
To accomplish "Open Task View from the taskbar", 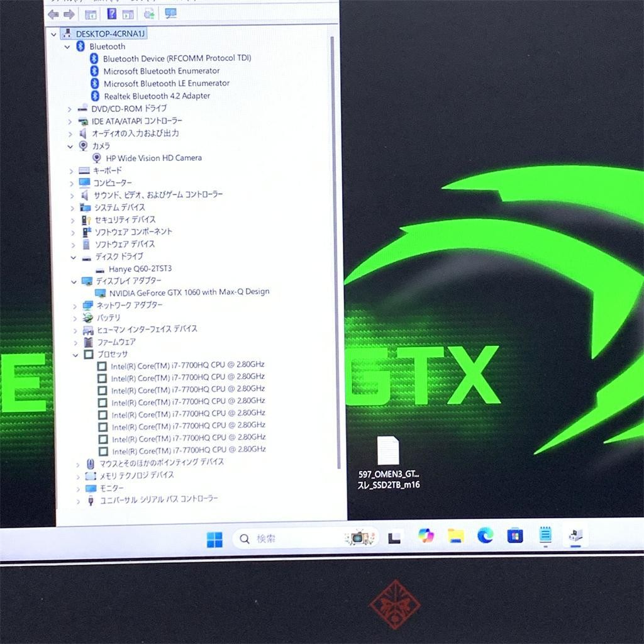I will [x=394, y=538].
